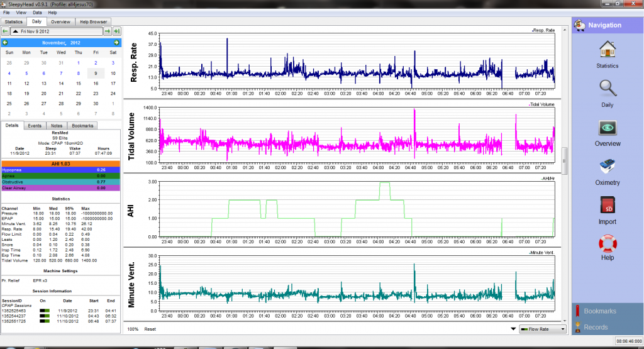Switch to the Statistics tab
The image size is (644, 349).
tap(14, 22)
